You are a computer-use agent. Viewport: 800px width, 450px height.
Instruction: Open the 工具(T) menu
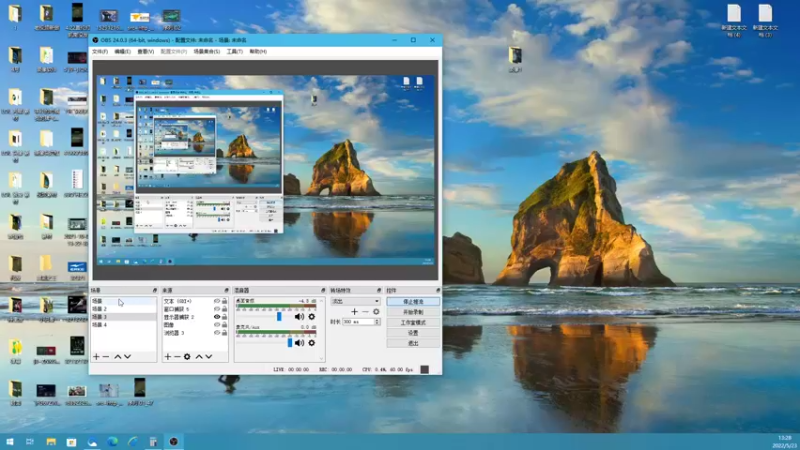click(x=235, y=52)
